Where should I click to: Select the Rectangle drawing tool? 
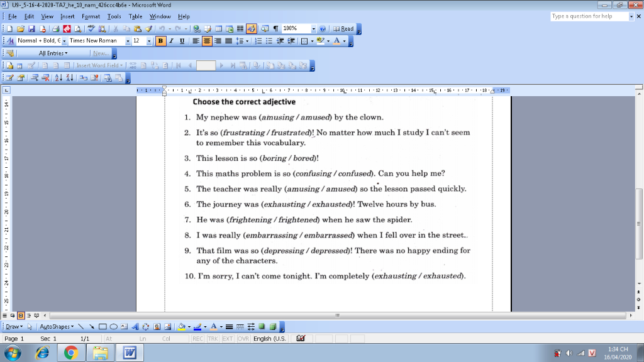(103, 327)
